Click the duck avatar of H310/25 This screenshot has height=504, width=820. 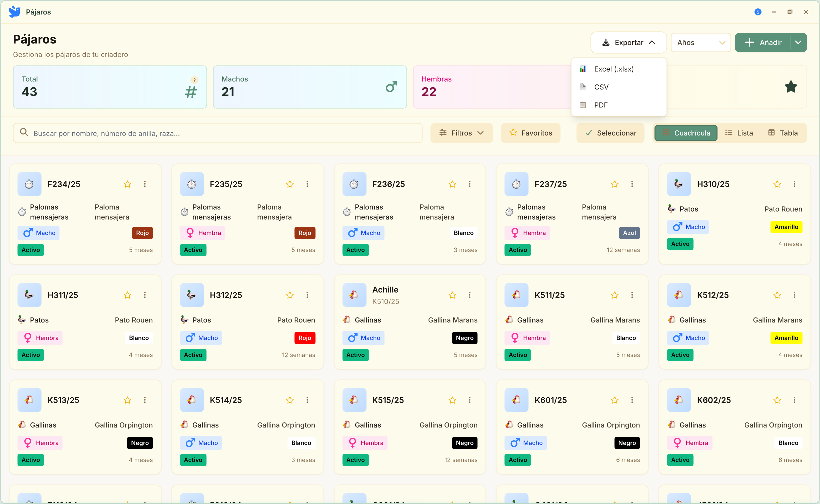[x=679, y=184]
